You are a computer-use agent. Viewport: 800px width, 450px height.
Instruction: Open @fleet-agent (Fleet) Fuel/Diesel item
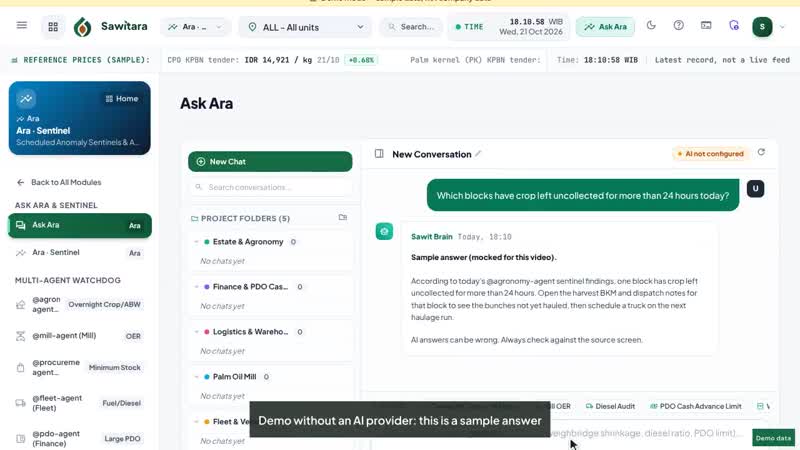click(80, 403)
